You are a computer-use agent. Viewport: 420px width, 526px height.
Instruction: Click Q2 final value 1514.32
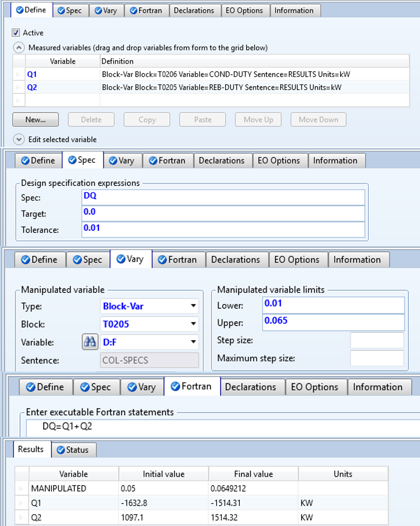click(x=254, y=517)
